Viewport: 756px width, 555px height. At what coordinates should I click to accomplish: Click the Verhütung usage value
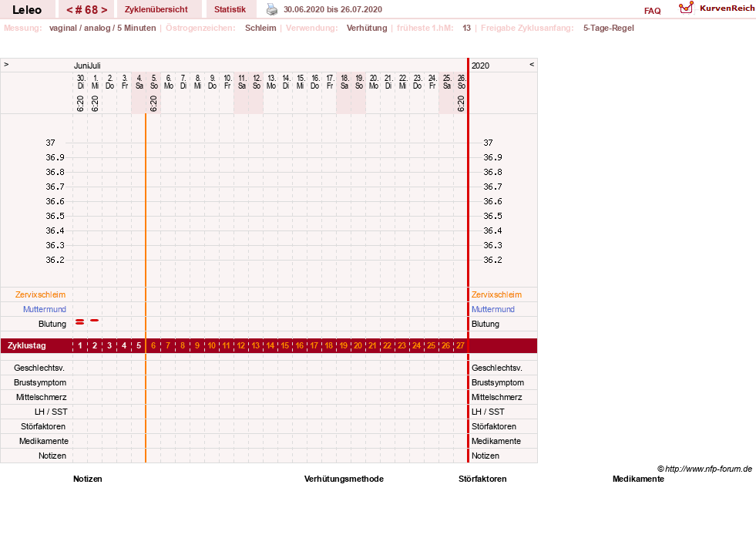pos(367,28)
